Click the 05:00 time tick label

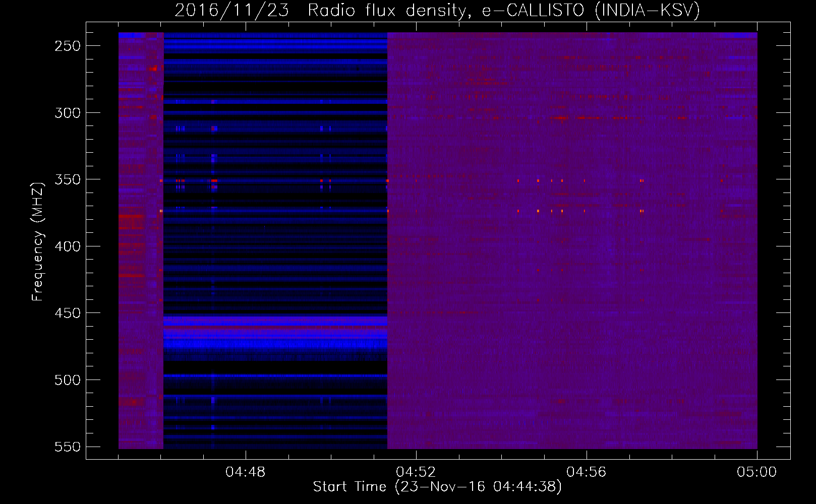[x=757, y=472]
